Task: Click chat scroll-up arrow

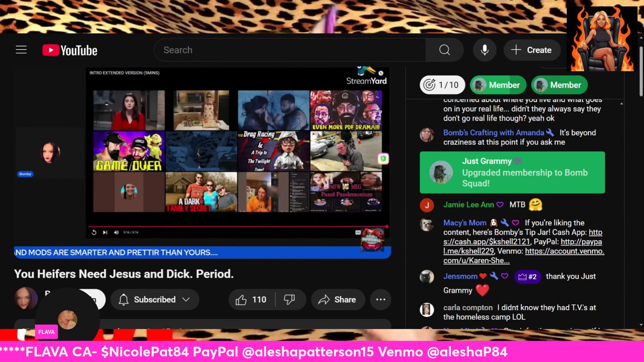Action: click(x=622, y=104)
